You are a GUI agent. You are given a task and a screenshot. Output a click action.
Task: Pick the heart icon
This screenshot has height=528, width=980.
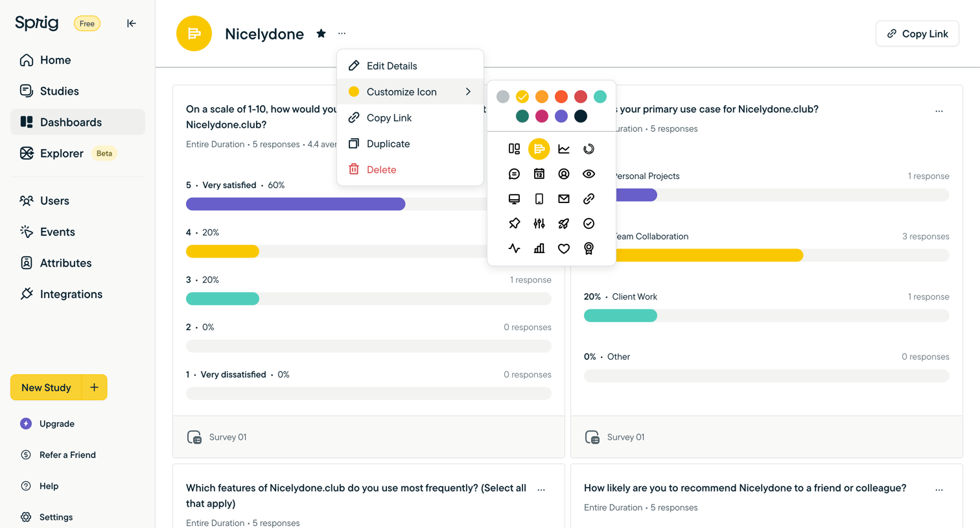coord(564,248)
